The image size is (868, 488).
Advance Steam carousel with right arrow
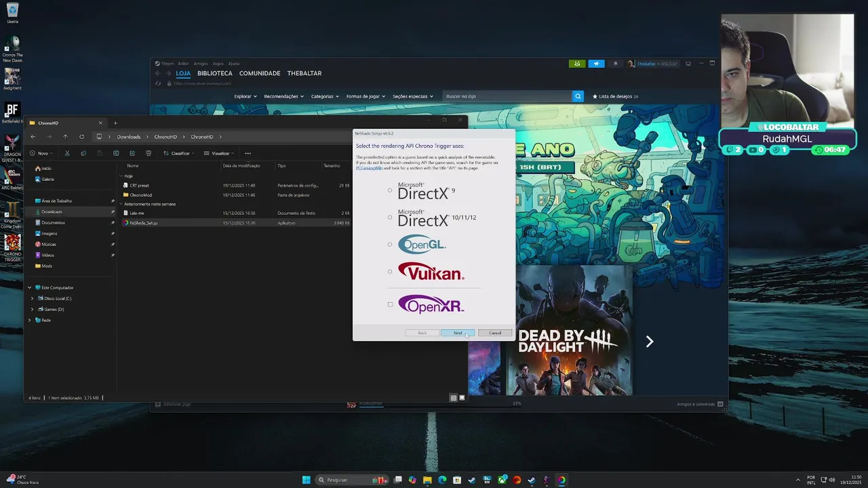tap(649, 342)
